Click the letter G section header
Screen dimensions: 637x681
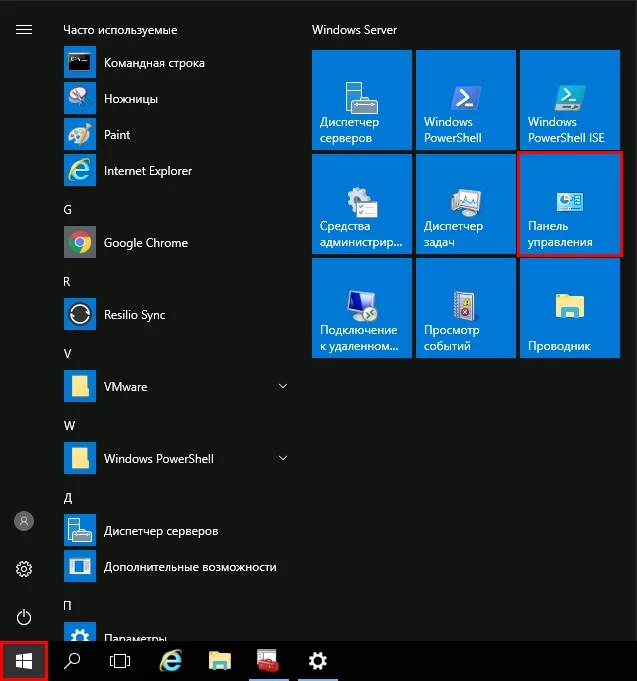pyautogui.click(x=68, y=210)
